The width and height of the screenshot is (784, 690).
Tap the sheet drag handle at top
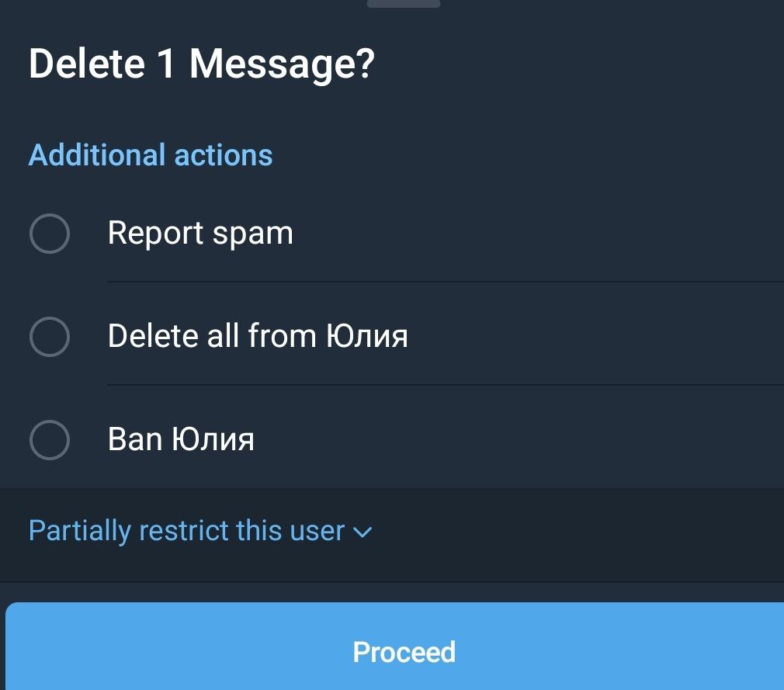click(x=403, y=4)
